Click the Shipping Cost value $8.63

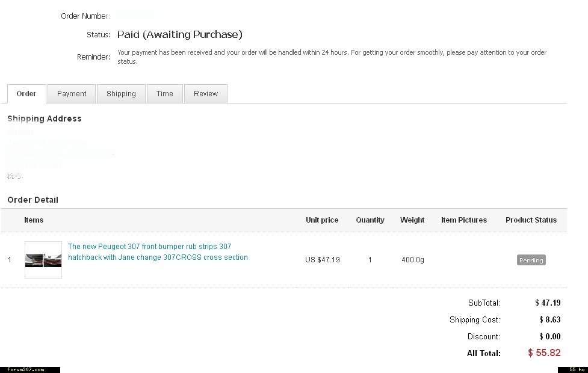549,320
